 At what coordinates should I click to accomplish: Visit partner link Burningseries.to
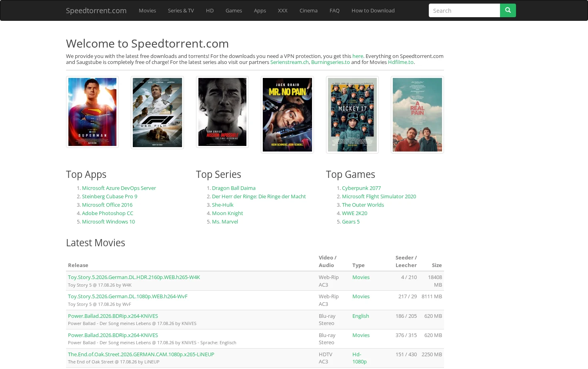(330, 62)
